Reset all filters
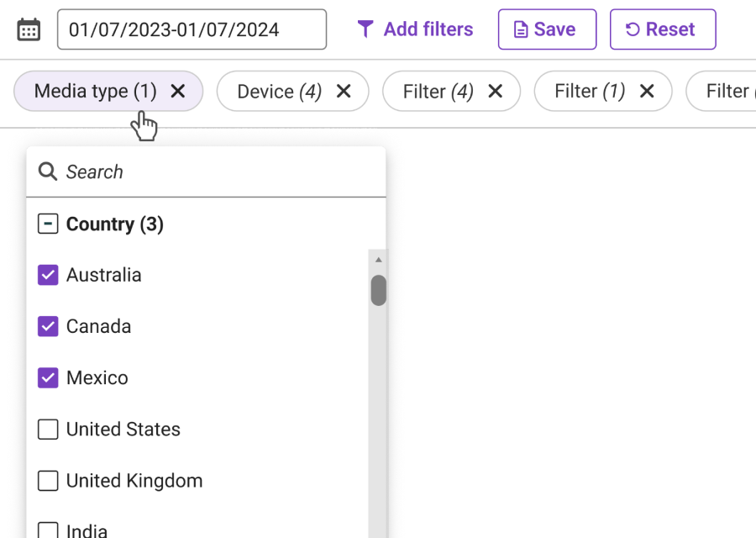Viewport: 756px width, 538px height. (663, 29)
